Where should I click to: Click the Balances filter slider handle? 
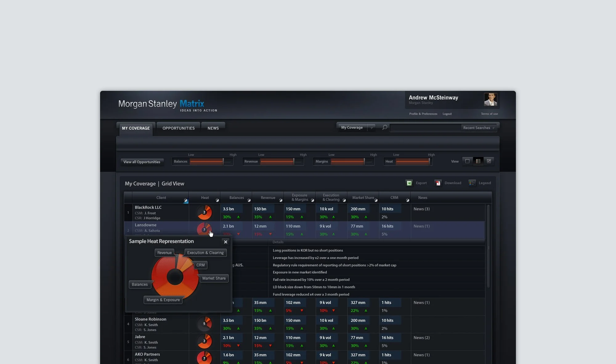(x=223, y=161)
